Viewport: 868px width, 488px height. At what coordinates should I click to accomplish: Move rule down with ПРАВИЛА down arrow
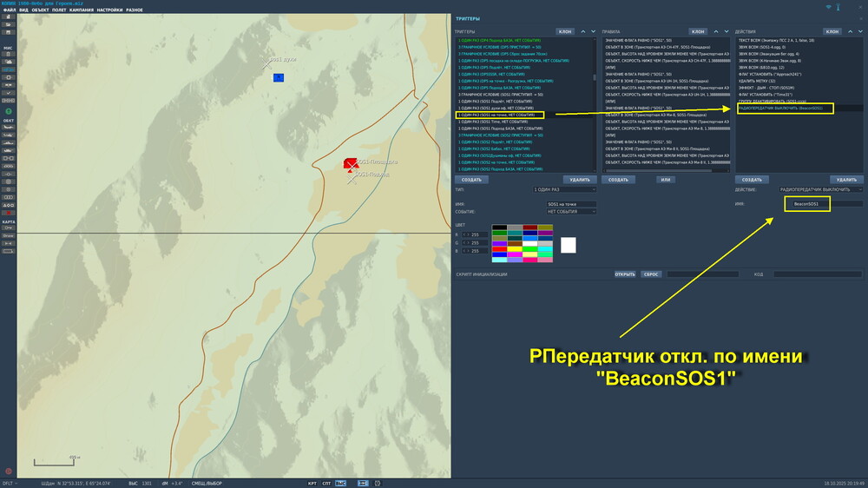point(727,31)
